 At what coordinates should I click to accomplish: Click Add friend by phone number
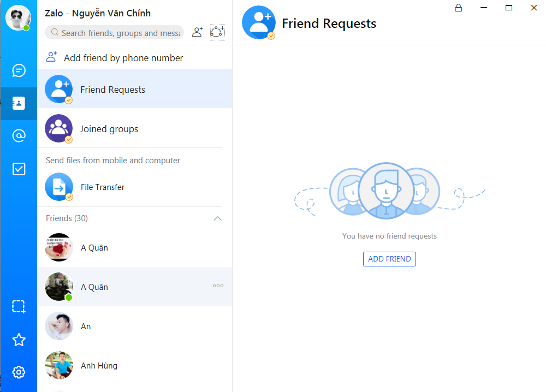tap(123, 58)
